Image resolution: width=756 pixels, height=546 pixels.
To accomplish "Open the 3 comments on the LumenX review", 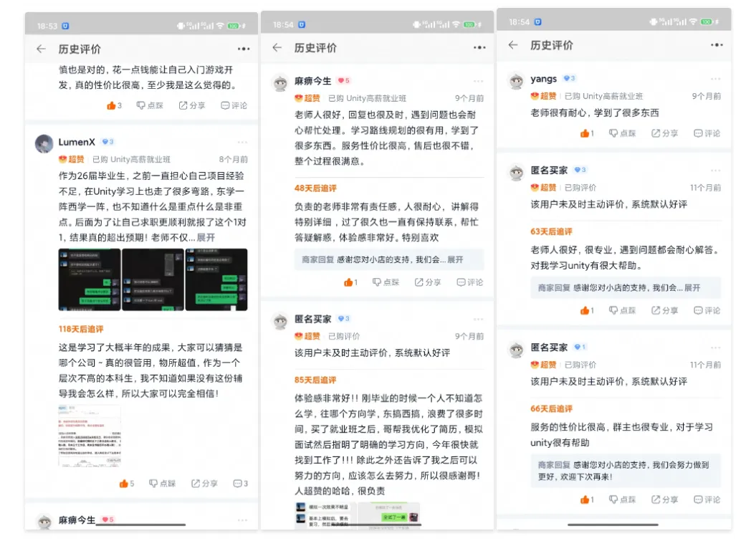I will 241,484.
